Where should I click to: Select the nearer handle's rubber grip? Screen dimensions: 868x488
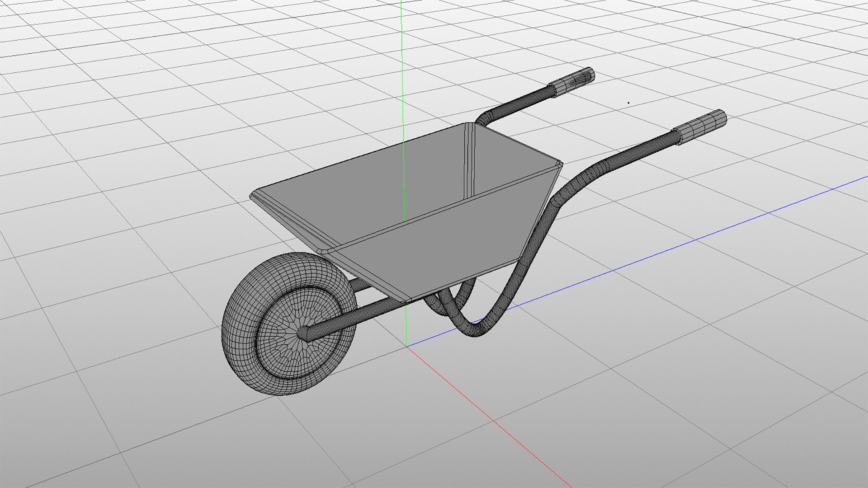click(x=701, y=127)
